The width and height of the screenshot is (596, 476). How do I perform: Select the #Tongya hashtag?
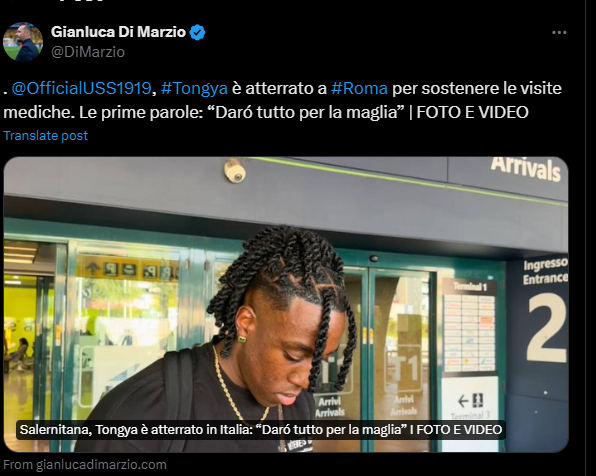tap(194, 88)
